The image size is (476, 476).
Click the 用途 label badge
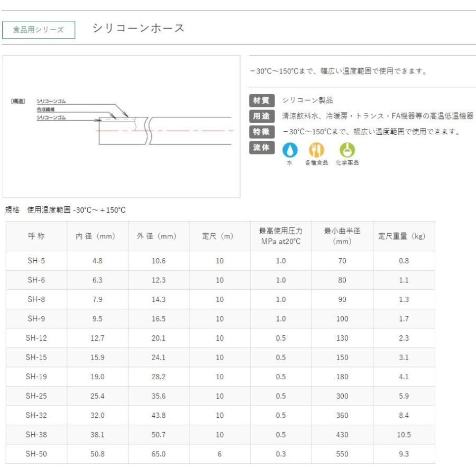tap(261, 116)
